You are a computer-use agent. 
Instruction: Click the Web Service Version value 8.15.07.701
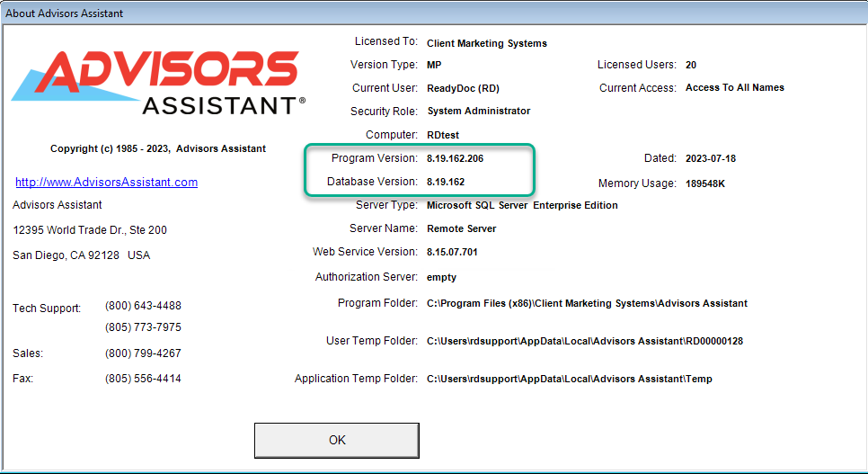pyautogui.click(x=452, y=252)
